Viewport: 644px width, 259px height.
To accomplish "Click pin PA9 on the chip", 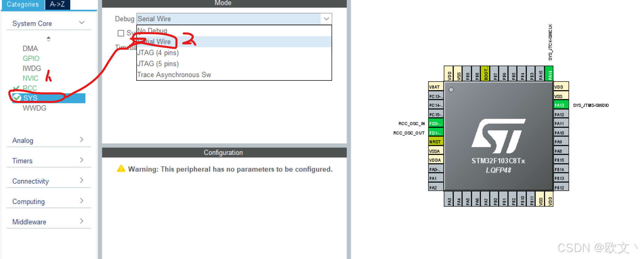I will 561,142.
